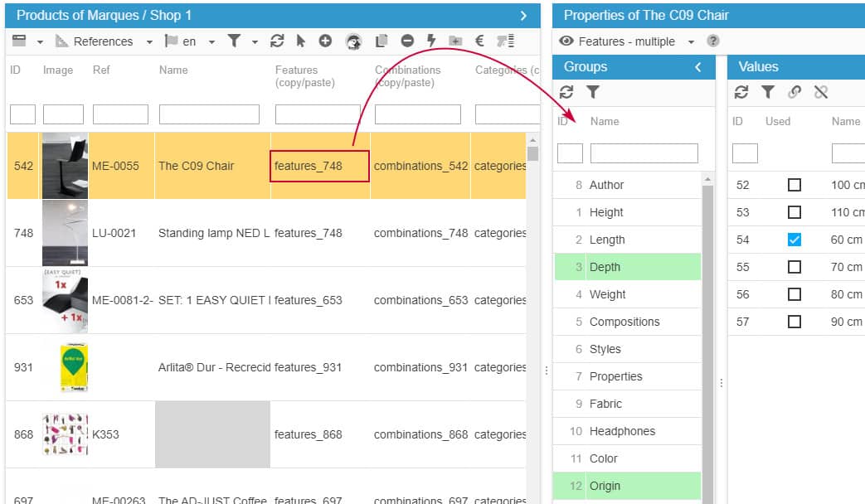Click the lightning bolt quick action icon

pyautogui.click(x=431, y=41)
